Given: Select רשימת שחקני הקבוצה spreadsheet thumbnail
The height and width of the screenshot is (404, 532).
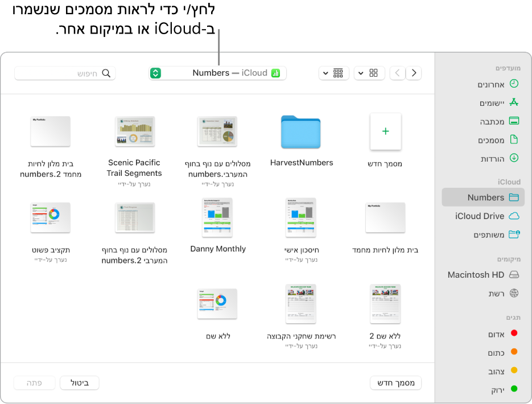Looking at the screenshot, I should pos(301,304).
